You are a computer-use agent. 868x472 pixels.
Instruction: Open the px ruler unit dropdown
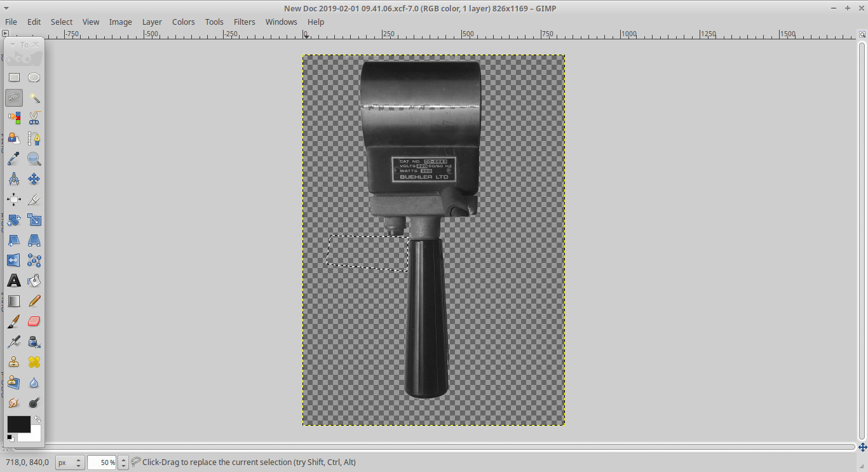coord(70,462)
